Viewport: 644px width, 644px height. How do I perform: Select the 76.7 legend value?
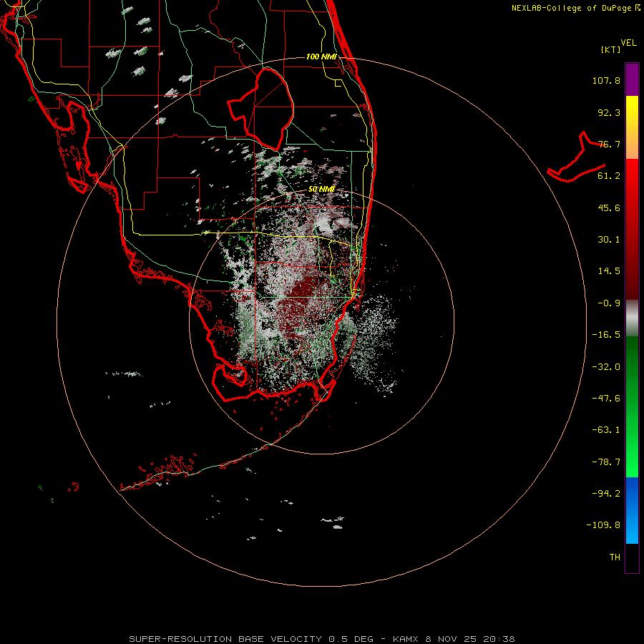[609, 144]
